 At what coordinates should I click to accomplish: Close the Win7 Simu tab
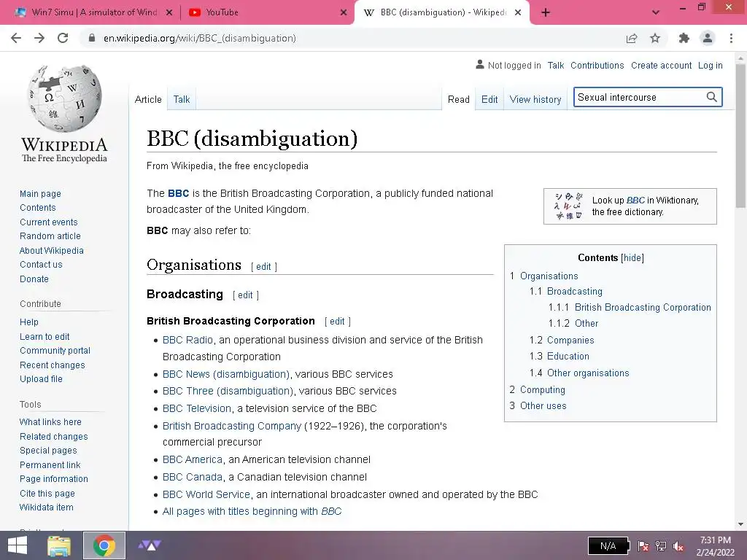(x=169, y=12)
